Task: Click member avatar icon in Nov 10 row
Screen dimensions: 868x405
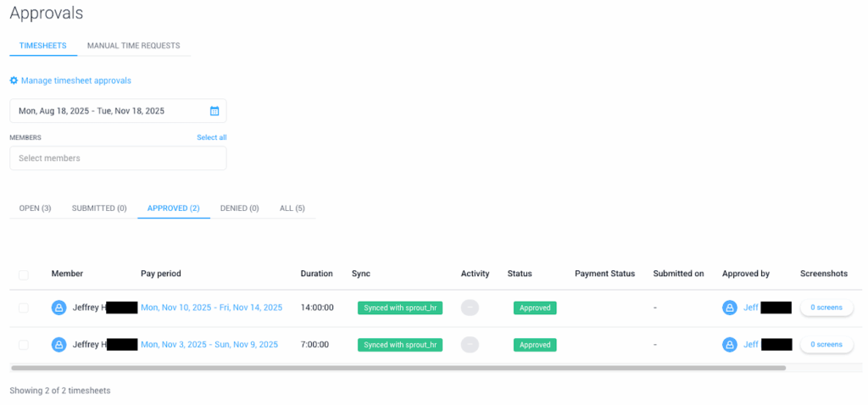Action: 59,308
